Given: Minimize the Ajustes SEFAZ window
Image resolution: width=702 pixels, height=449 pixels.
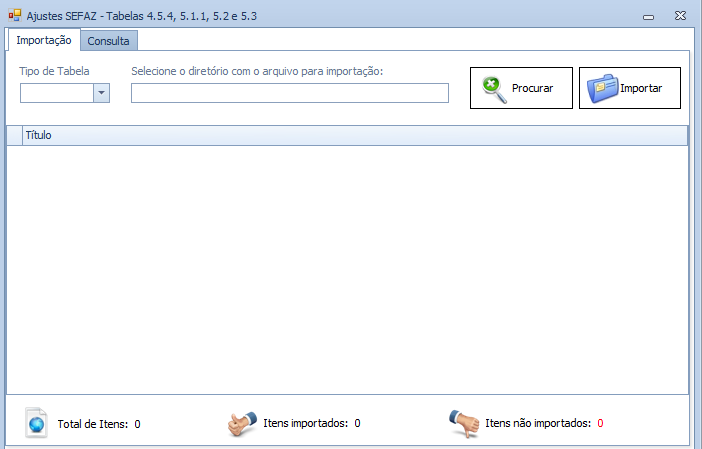Looking at the screenshot, I should pos(648,17).
